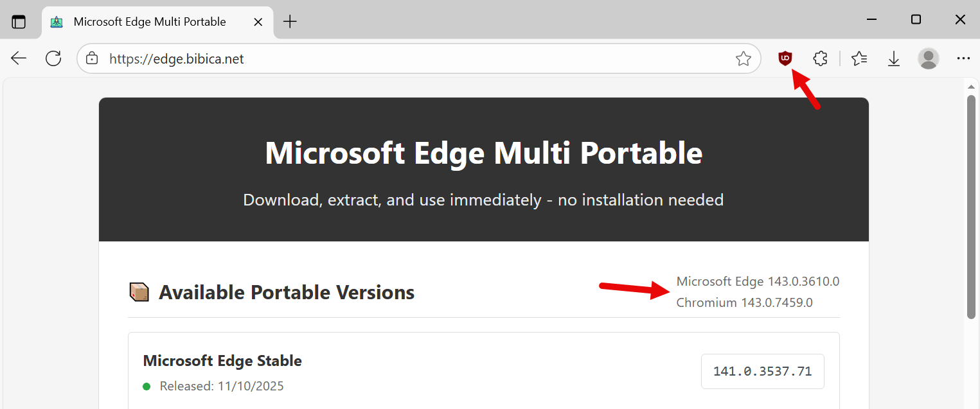Open Settings and more ellipsis menu
This screenshot has height=409, width=980.
pos(963,58)
